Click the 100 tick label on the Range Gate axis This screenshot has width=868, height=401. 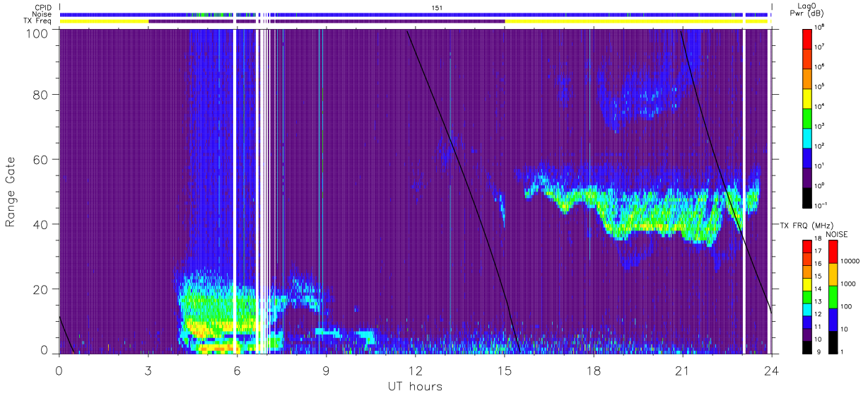point(38,33)
